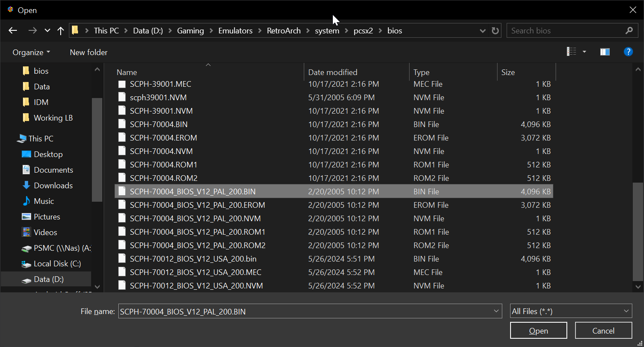Open Documents in the navigation pane
This screenshot has height=347, width=644.
pyautogui.click(x=53, y=170)
